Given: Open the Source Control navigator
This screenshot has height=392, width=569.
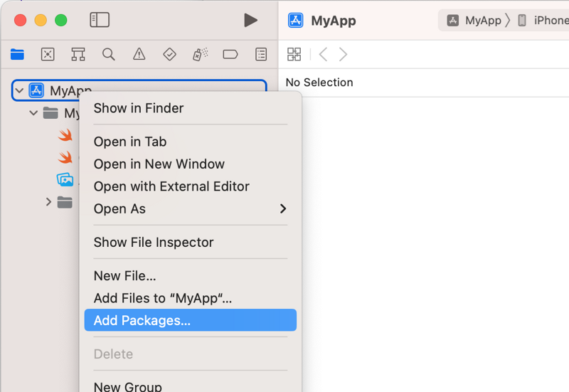Looking at the screenshot, I should (48, 55).
